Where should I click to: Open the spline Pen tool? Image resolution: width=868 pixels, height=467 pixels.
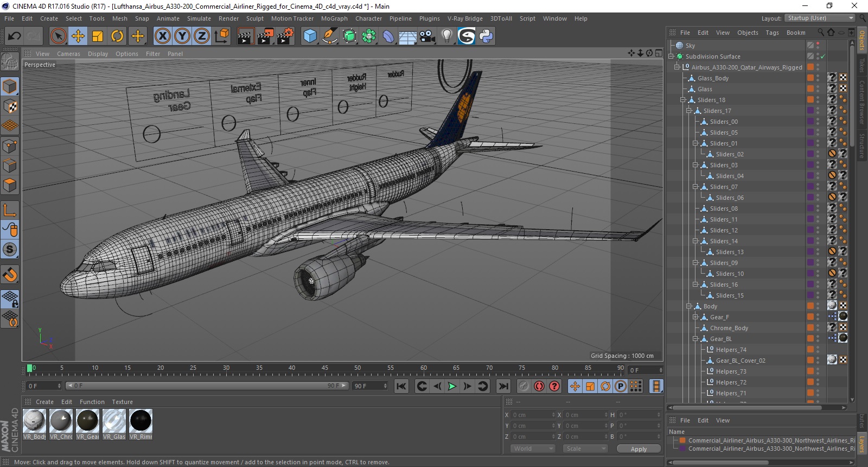point(329,36)
